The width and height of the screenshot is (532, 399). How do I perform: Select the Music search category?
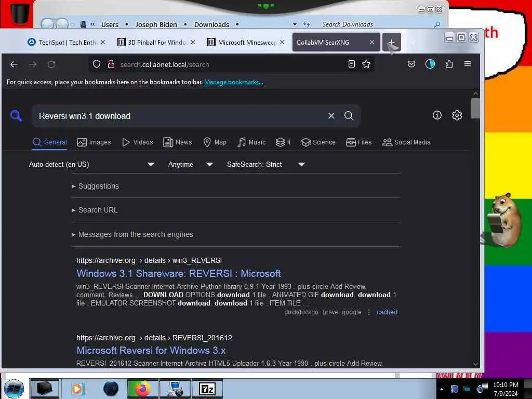tap(251, 142)
